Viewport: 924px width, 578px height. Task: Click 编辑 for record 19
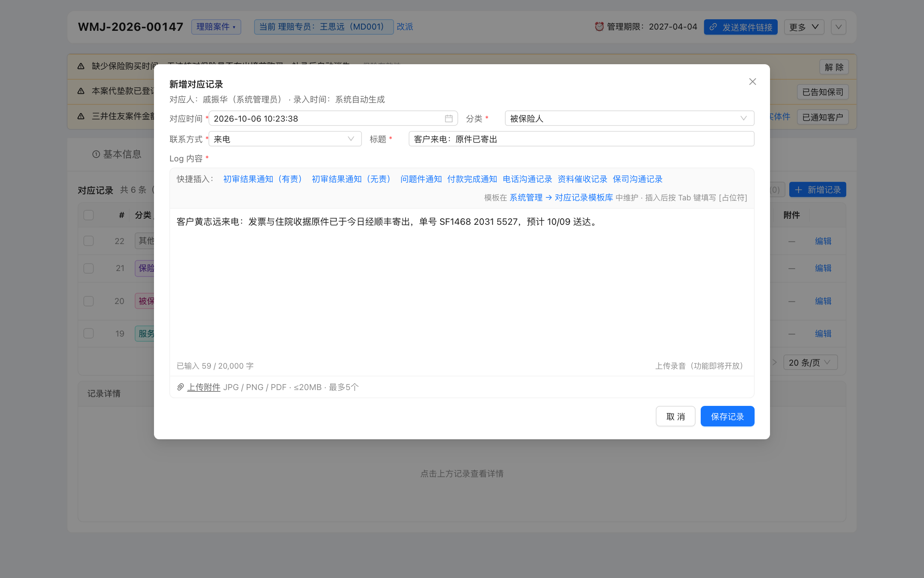pos(823,334)
